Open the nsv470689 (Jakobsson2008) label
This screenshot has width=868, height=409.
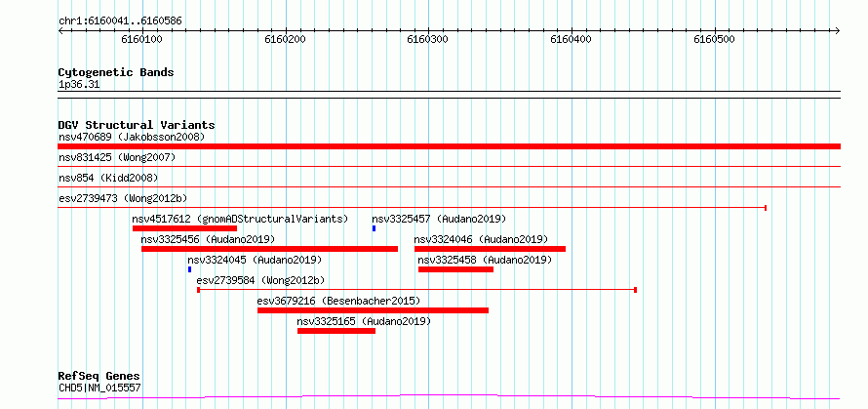(132, 137)
